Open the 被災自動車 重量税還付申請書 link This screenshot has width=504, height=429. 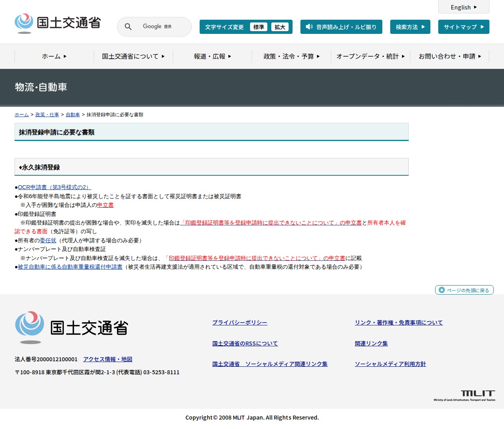[x=70, y=267]
